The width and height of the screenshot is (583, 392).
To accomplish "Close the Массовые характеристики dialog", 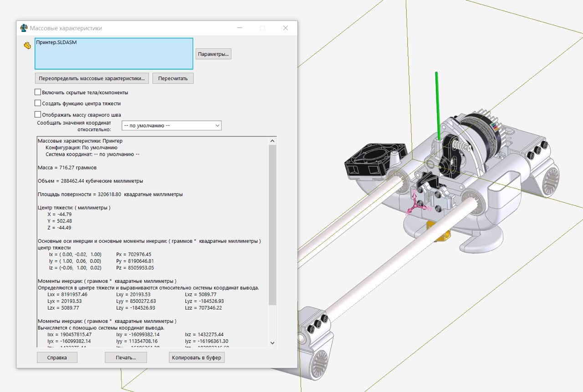I will pos(286,28).
